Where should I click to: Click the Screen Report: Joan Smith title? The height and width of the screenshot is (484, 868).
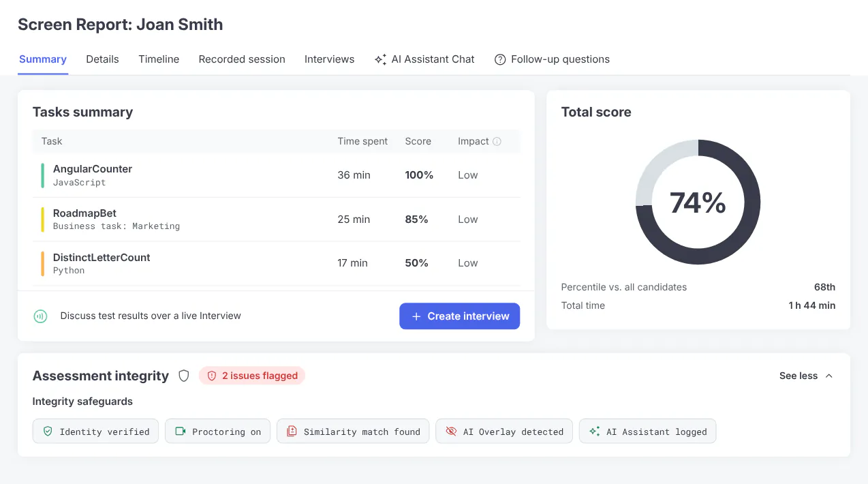click(x=120, y=25)
